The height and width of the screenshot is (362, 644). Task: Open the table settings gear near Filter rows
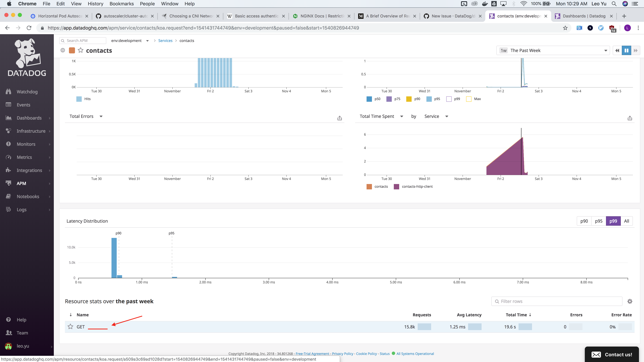[630, 301]
